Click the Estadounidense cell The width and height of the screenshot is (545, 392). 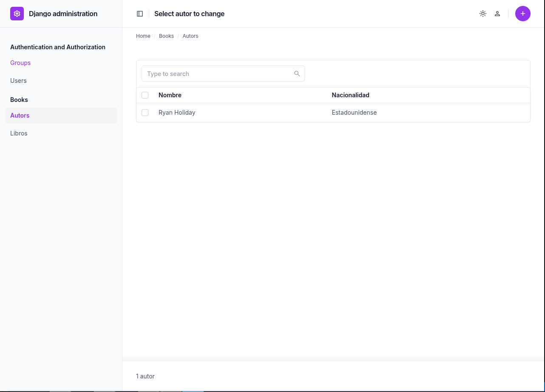(x=354, y=113)
